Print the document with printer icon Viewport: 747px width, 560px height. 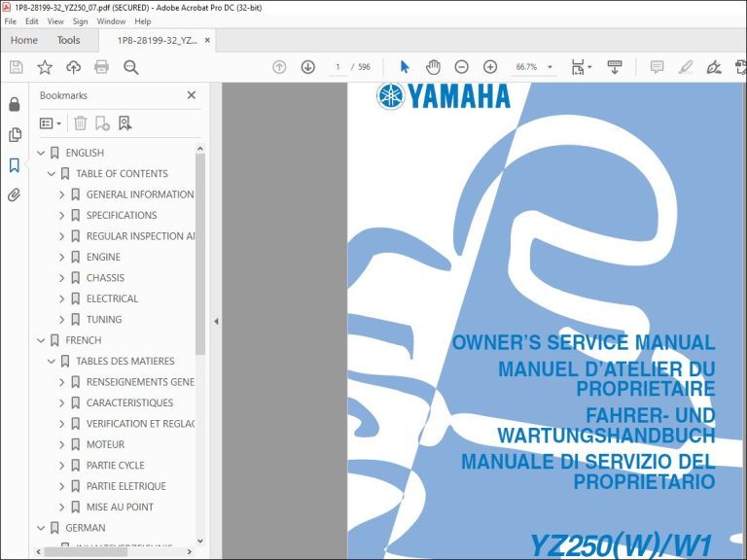[x=101, y=67]
